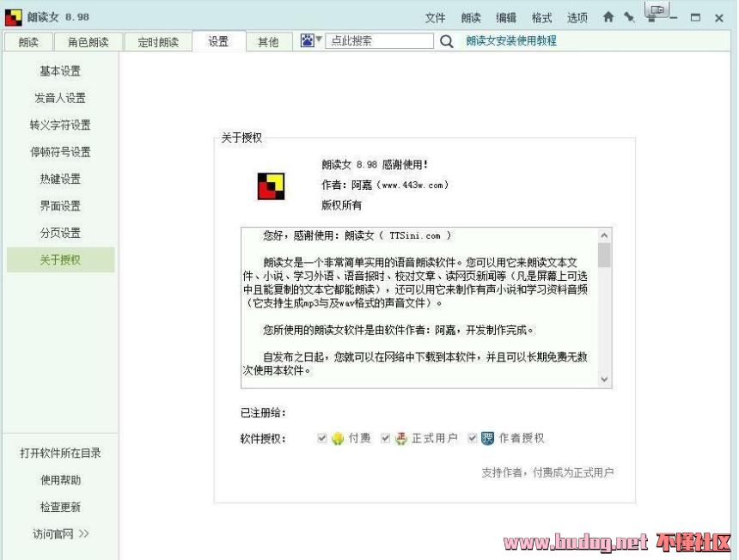The width and height of the screenshot is (739, 560).
Task: Click the 已注册给: label
Action: [263, 413]
